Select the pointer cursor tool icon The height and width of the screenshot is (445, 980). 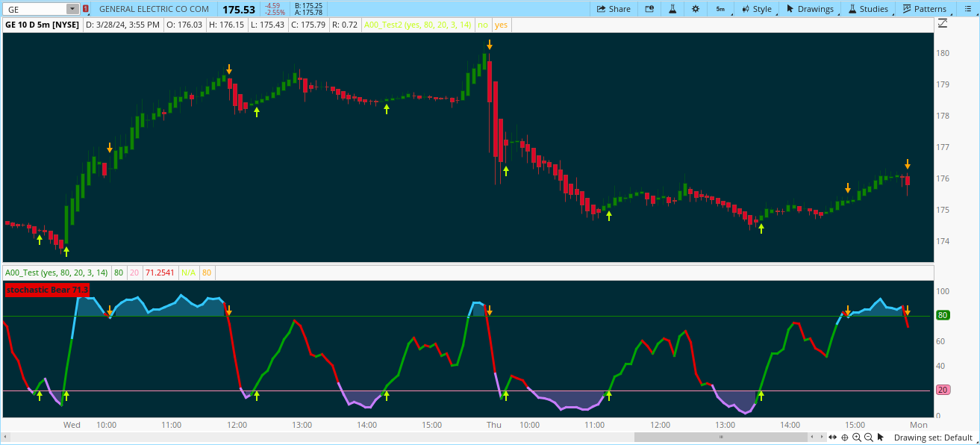pyautogui.click(x=881, y=437)
